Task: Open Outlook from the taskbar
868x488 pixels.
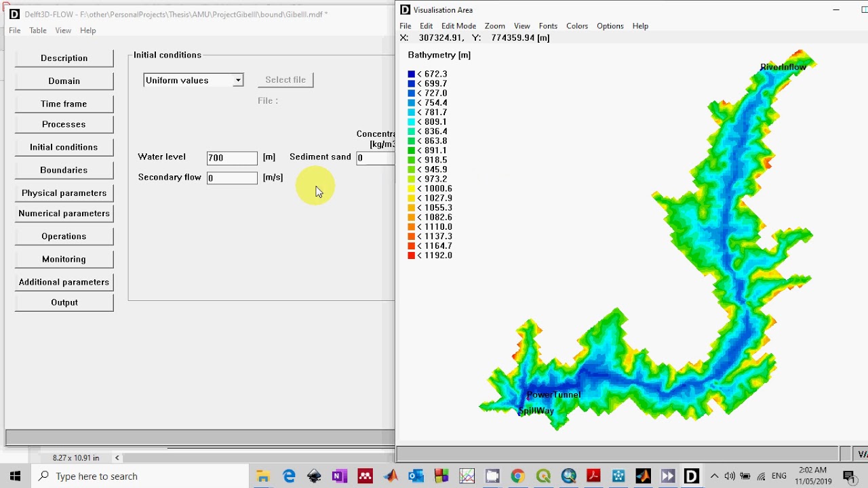Action: pyautogui.click(x=416, y=476)
